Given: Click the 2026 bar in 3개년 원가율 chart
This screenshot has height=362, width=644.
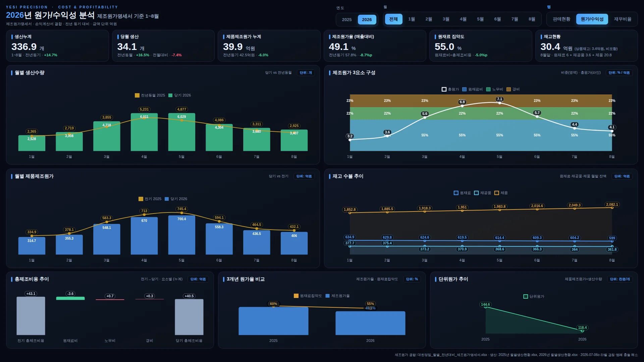Looking at the screenshot, I should pos(370,323).
